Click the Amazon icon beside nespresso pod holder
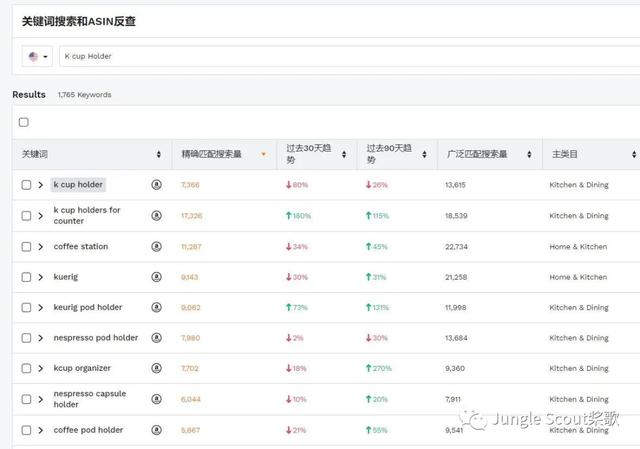This screenshot has height=449, width=640. 156,338
